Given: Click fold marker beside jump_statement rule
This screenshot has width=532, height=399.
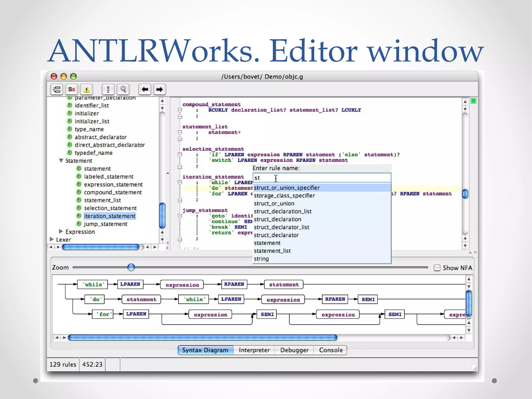Looking at the screenshot, I should coord(180,216).
